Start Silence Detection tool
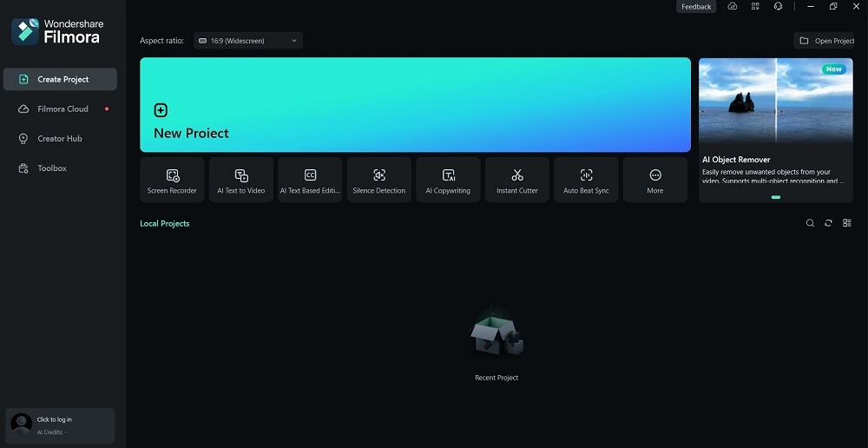868x448 pixels. (x=379, y=180)
